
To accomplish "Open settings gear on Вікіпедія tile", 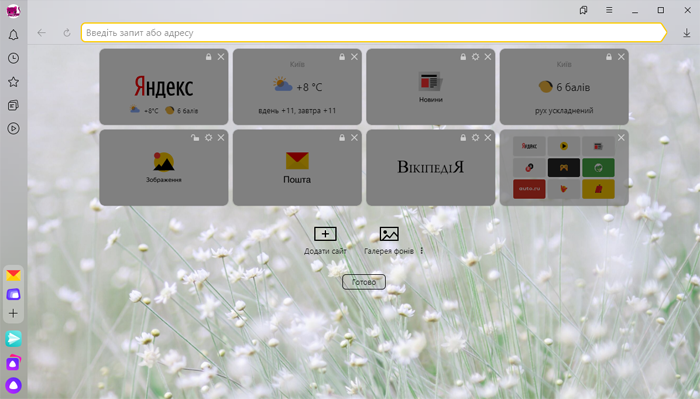I will (x=475, y=137).
